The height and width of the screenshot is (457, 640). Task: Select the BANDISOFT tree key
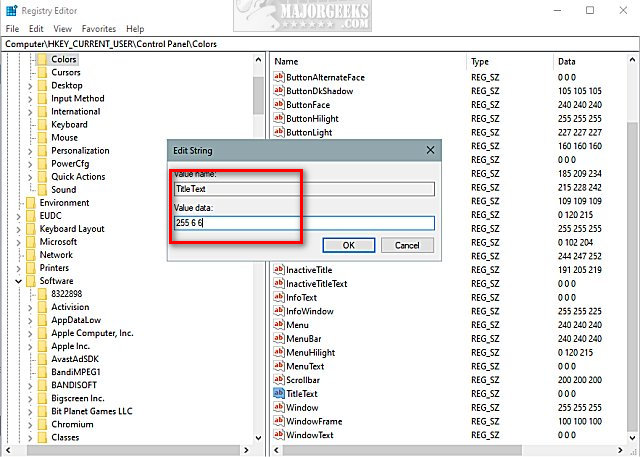tap(74, 385)
